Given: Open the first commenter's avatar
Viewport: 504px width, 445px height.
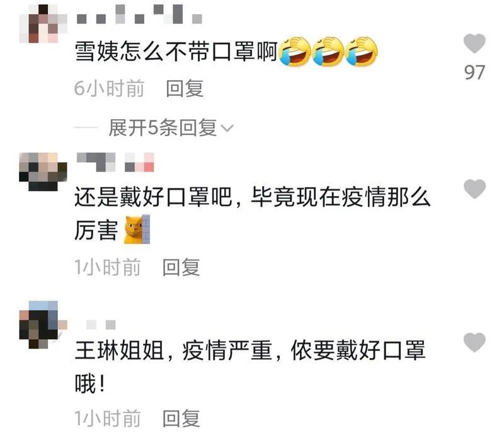Looking at the screenshot, I should [43, 23].
